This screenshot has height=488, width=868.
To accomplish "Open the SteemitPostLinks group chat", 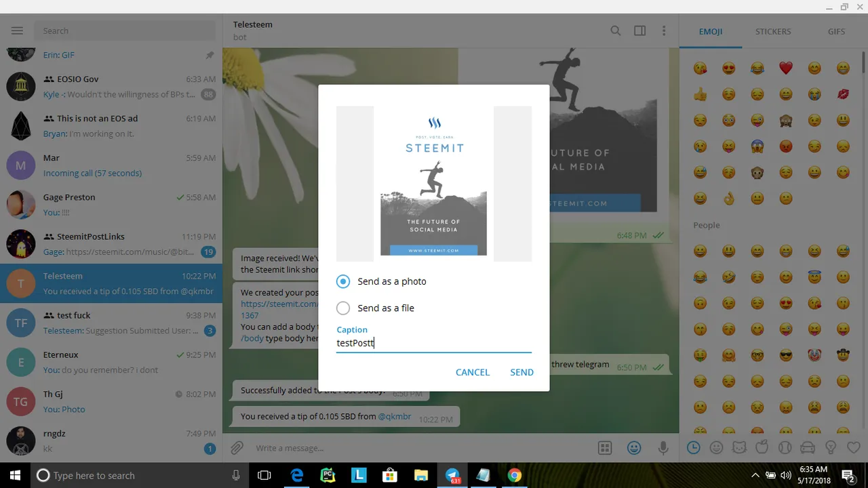I will (111, 244).
